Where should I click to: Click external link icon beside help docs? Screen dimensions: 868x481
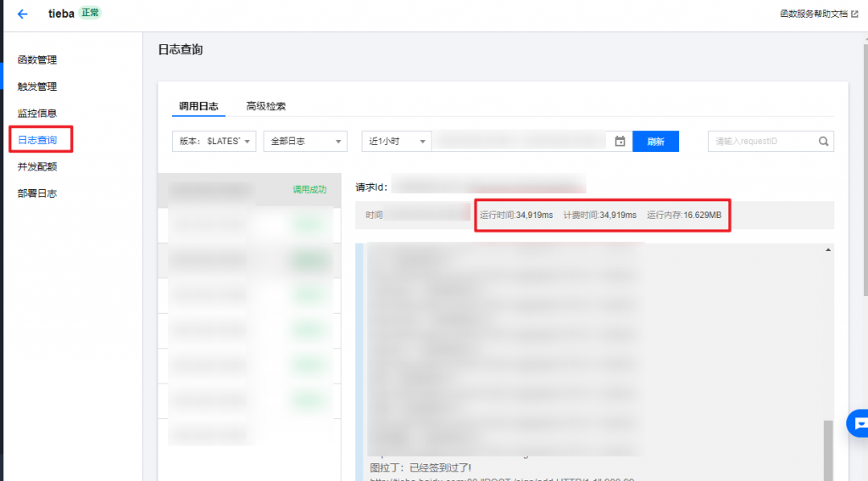pyautogui.click(x=854, y=14)
